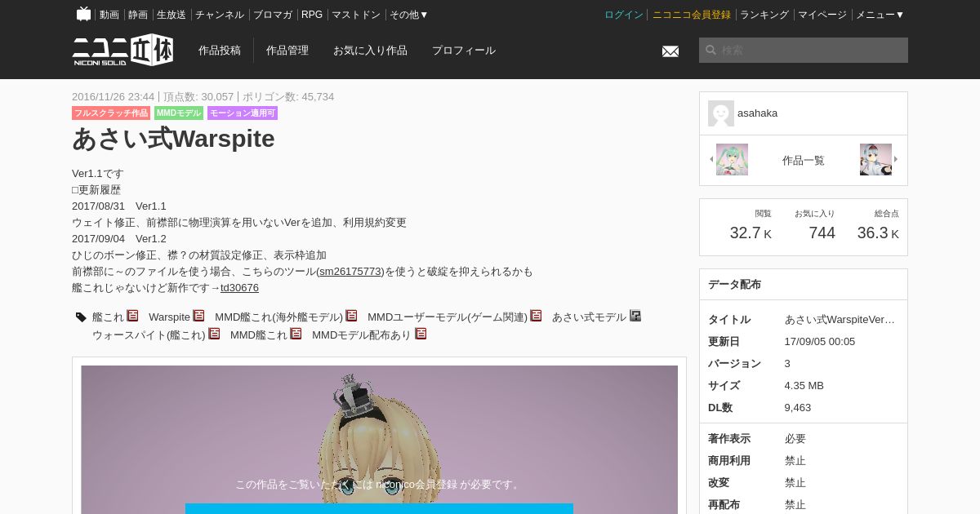Click view count 32.7 K
This screenshot has height=514, width=980.
click(x=751, y=233)
